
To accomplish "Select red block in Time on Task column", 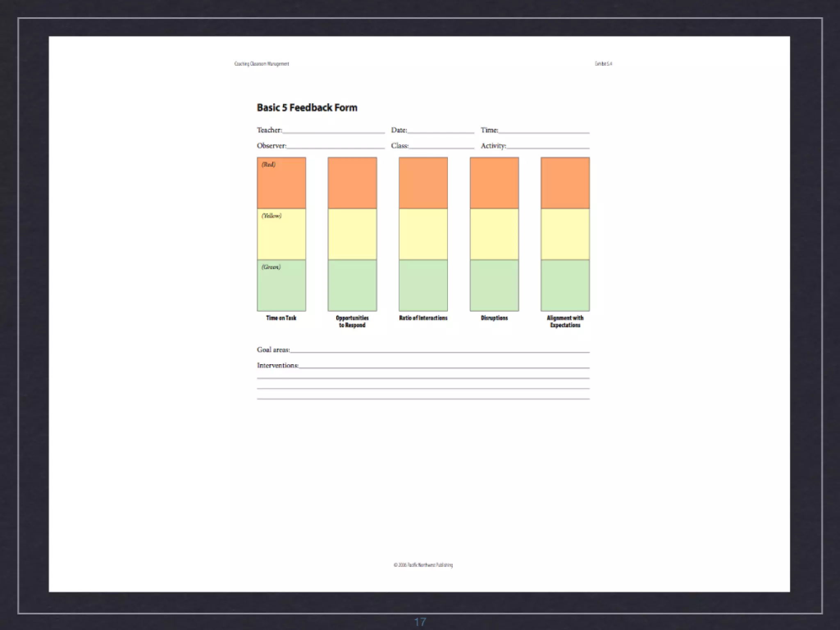I will 281,183.
